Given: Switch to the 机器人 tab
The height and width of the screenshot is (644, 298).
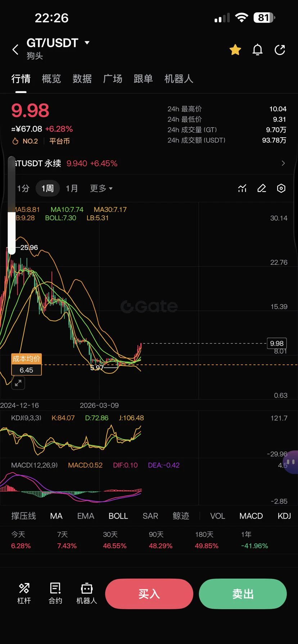Looking at the screenshot, I should pos(179,79).
